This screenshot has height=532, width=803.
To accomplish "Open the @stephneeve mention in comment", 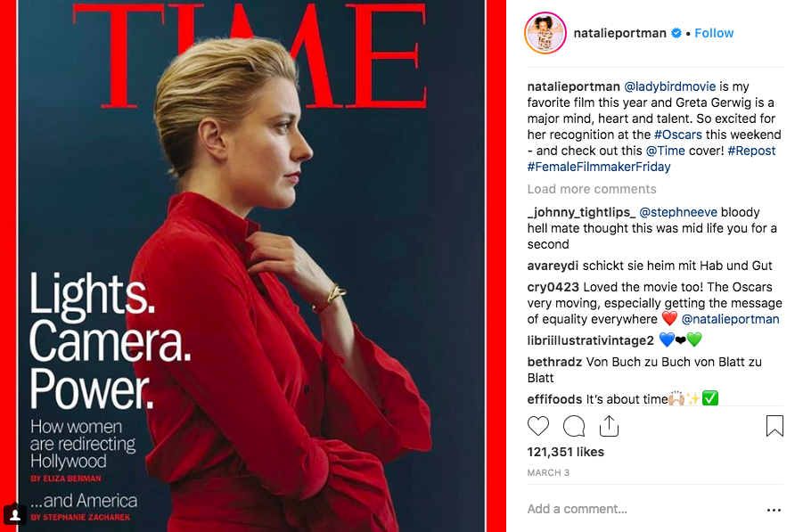I will (678, 212).
